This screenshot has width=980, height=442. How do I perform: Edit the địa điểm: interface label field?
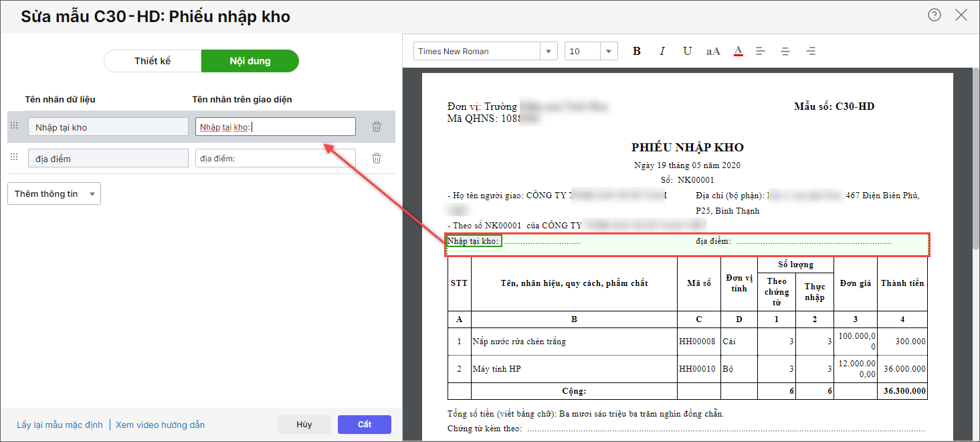coord(276,159)
